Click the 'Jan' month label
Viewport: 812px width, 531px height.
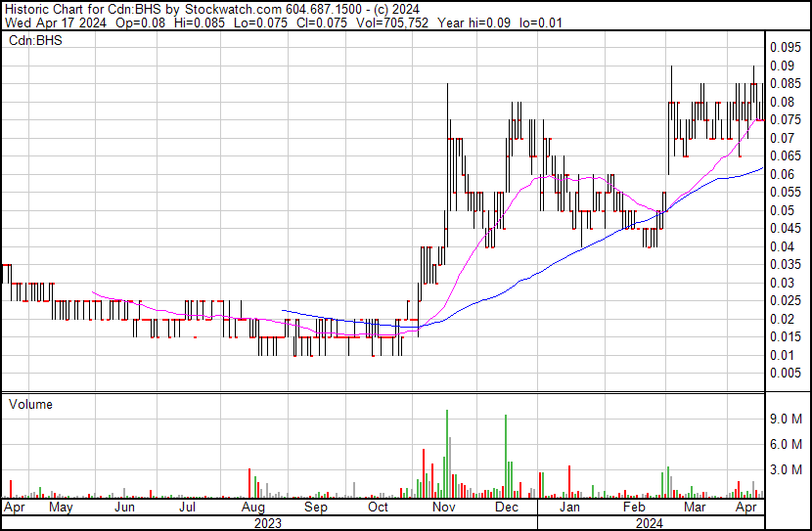point(569,508)
